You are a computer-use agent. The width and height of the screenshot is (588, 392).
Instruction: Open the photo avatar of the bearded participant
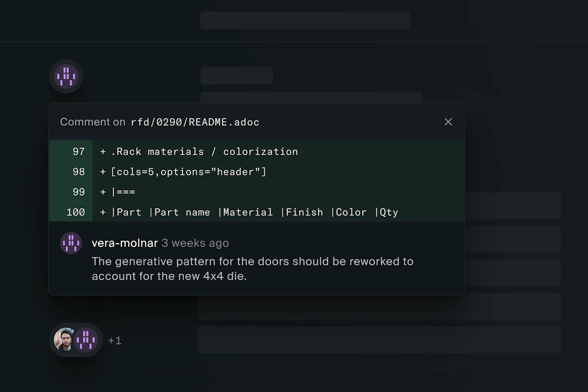pyautogui.click(x=65, y=340)
